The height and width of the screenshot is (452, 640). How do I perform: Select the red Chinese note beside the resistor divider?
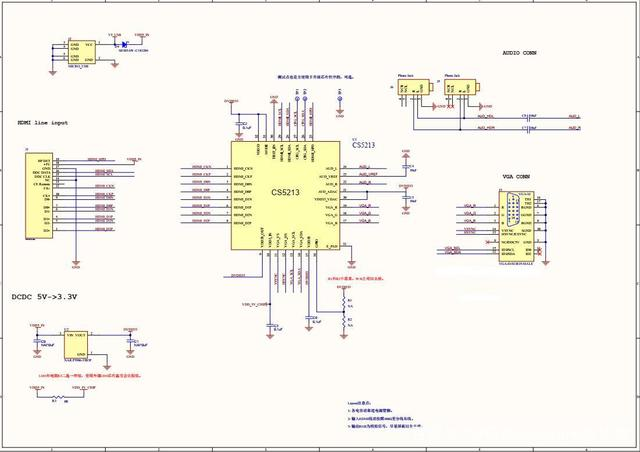click(355, 278)
